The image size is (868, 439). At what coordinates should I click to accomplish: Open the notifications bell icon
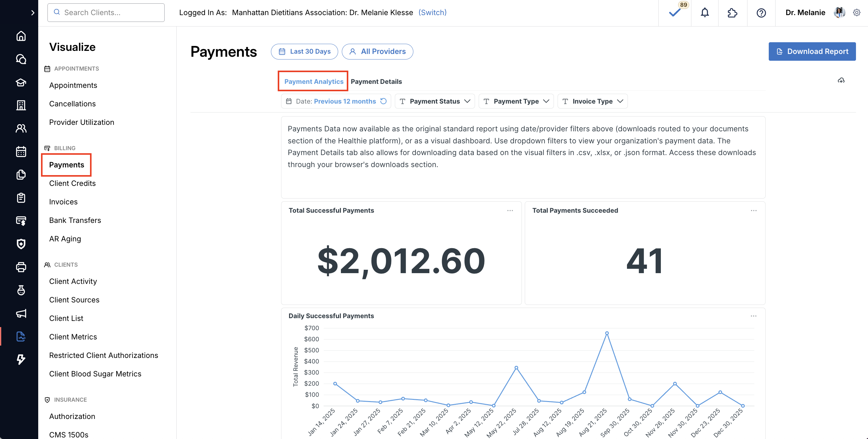click(x=705, y=13)
